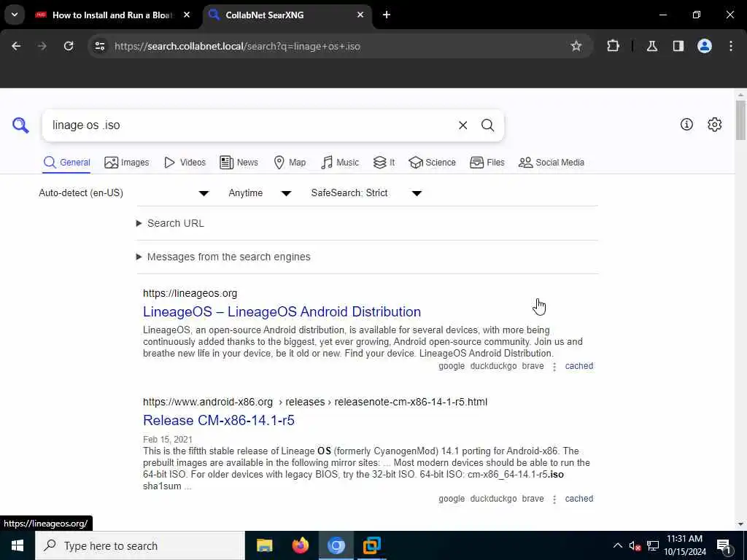Open a new browser tab
The image size is (747, 560).
pos(387,15)
